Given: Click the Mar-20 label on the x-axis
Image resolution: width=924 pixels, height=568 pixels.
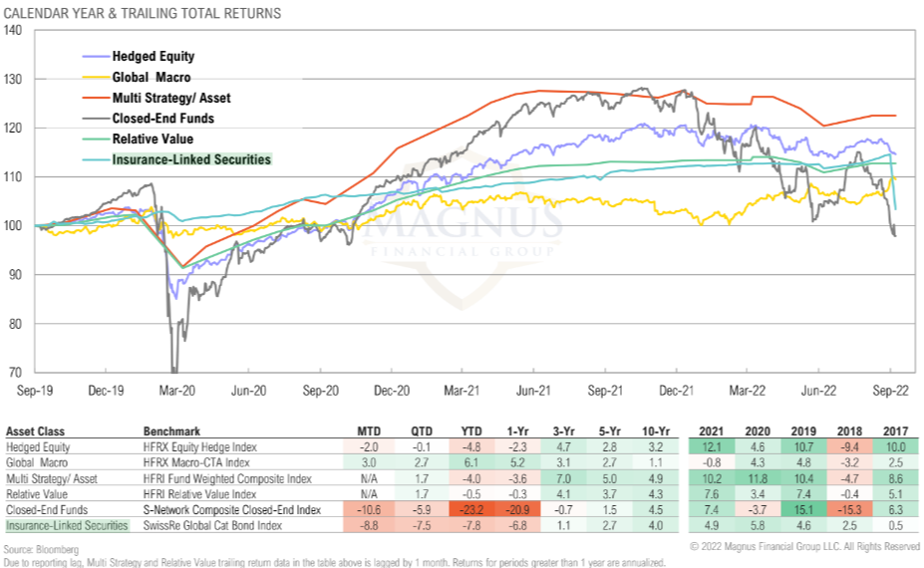Looking at the screenshot, I should 175,392.
